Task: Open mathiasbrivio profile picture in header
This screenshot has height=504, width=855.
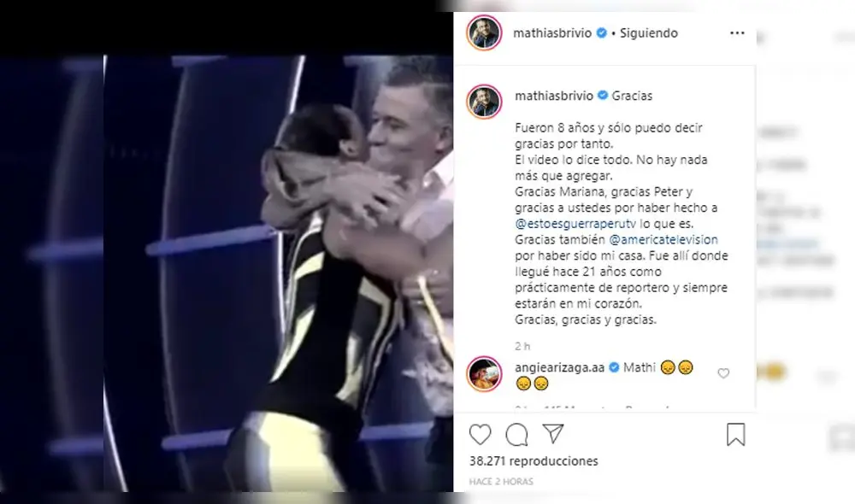Action: [484, 33]
